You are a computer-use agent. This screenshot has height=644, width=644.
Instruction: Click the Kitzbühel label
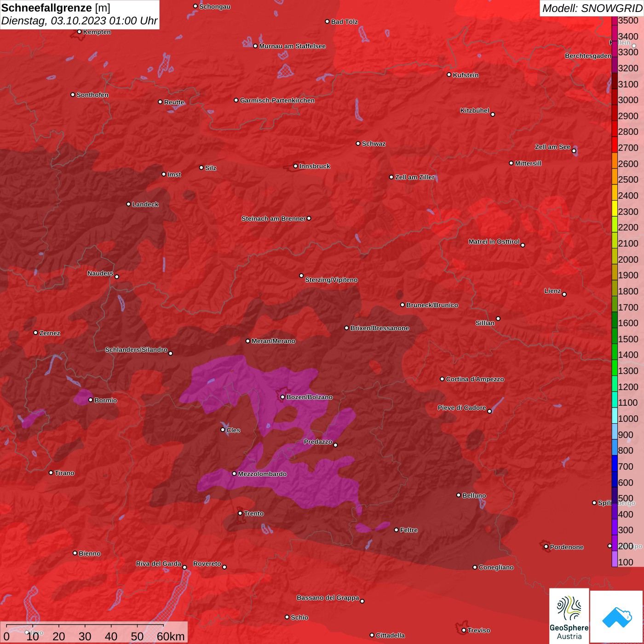475,110
